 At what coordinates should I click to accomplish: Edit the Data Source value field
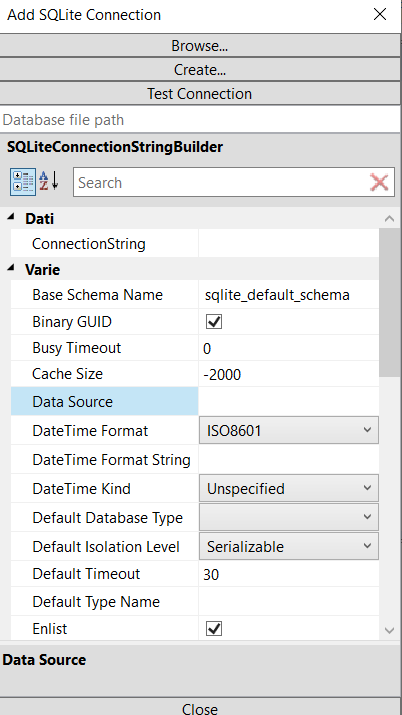coord(289,401)
